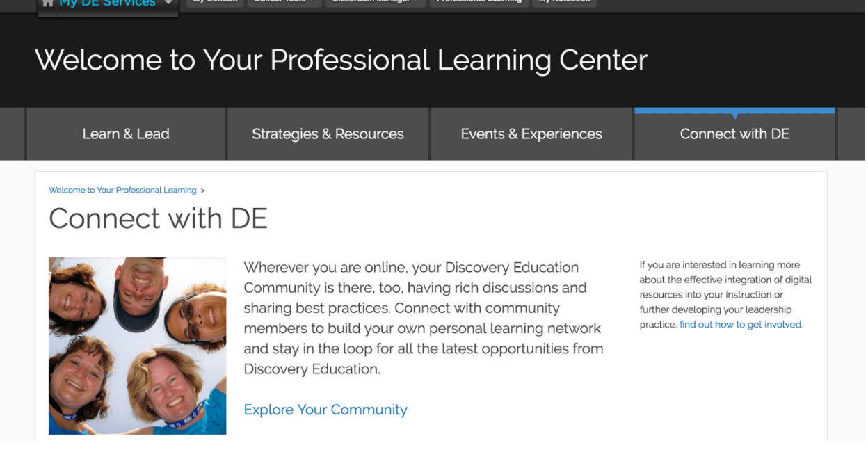Click the Connect with DE page heading
Viewport: 868px width, 459px height.
pos(158,218)
